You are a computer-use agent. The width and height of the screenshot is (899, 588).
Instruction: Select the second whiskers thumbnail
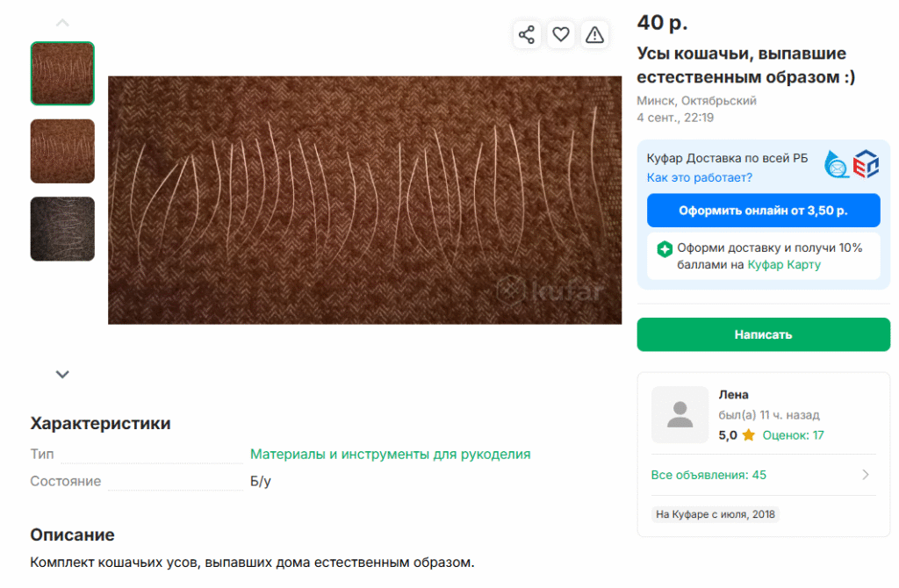click(x=62, y=151)
